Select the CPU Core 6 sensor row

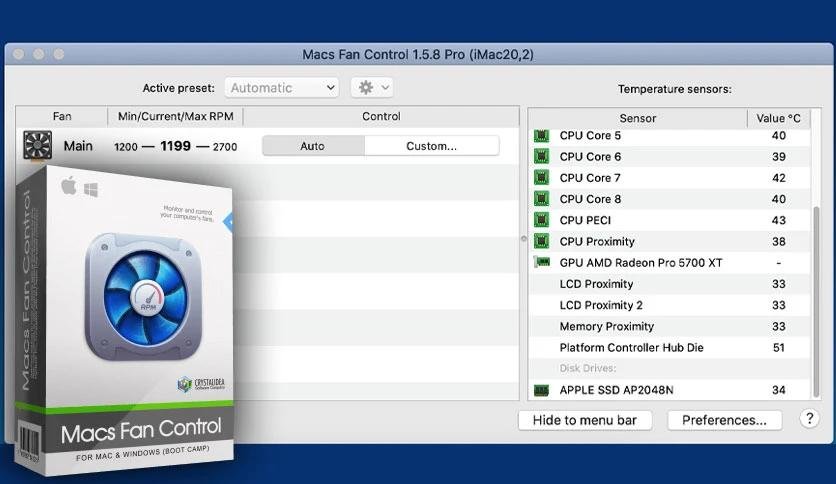pos(670,157)
